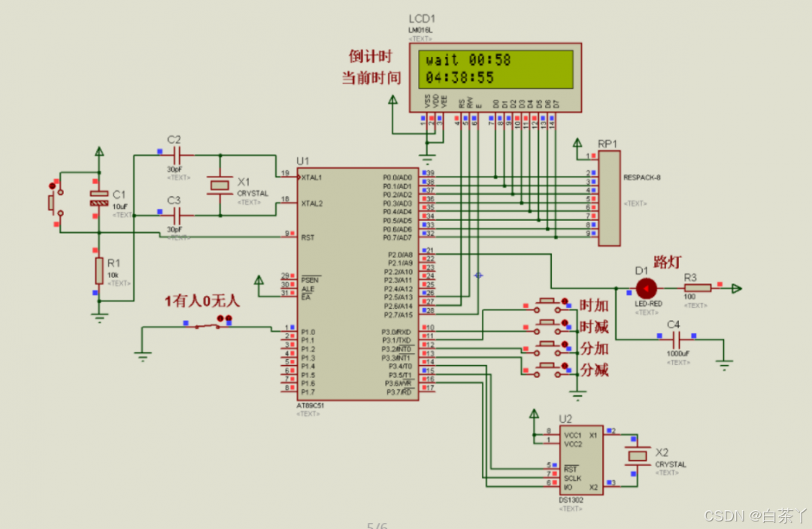Image resolution: width=812 pixels, height=529 pixels.
Task: Click crystal X2 beside the DS1302
Action: 637,456
